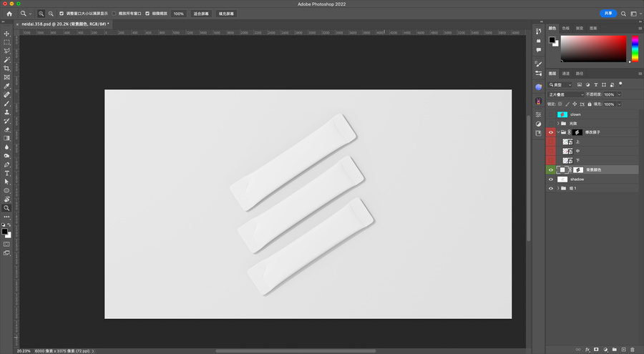Select the Pen tool
This screenshot has width=644, height=354.
[x=6, y=164]
